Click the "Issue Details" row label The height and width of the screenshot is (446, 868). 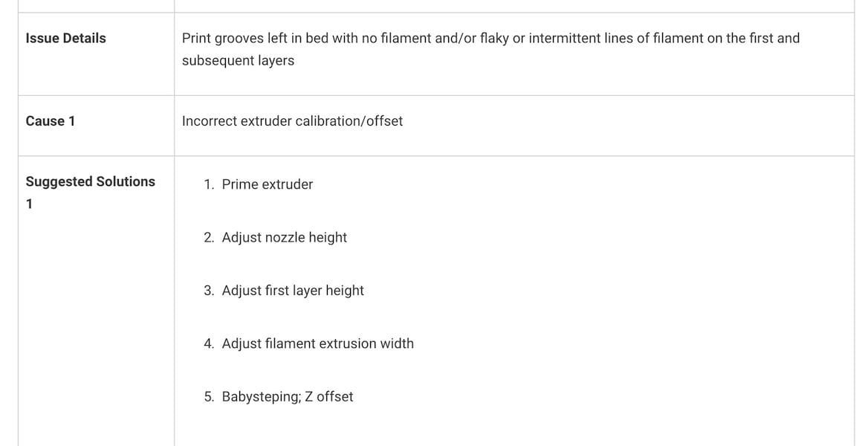pyautogui.click(x=65, y=38)
